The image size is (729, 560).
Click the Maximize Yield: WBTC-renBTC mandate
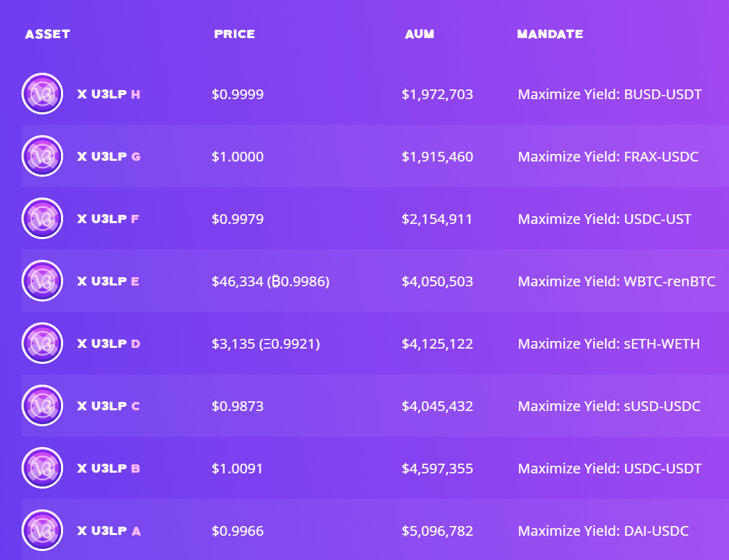616,281
